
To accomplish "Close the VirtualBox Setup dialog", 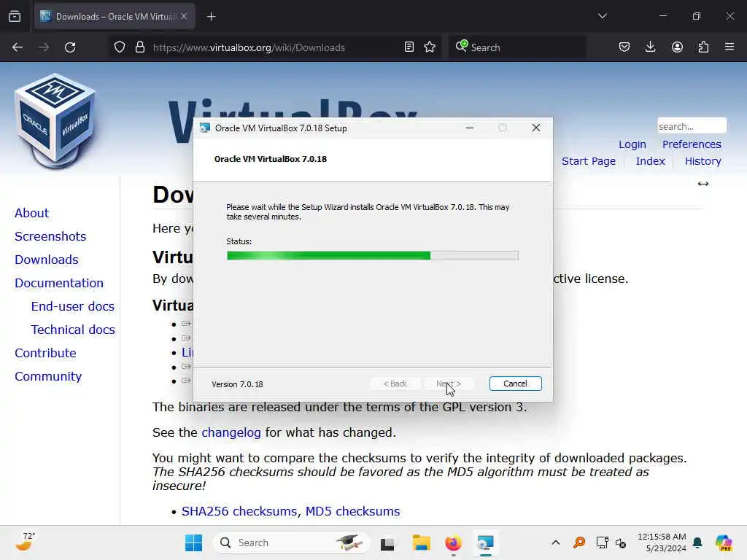I will pyautogui.click(x=536, y=128).
